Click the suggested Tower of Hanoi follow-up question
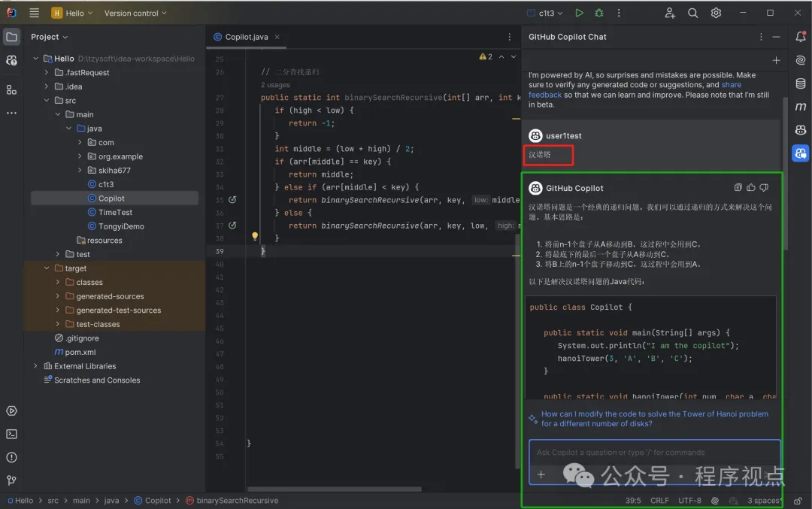This screenshot has width=812, height=509. click(655, 418)
